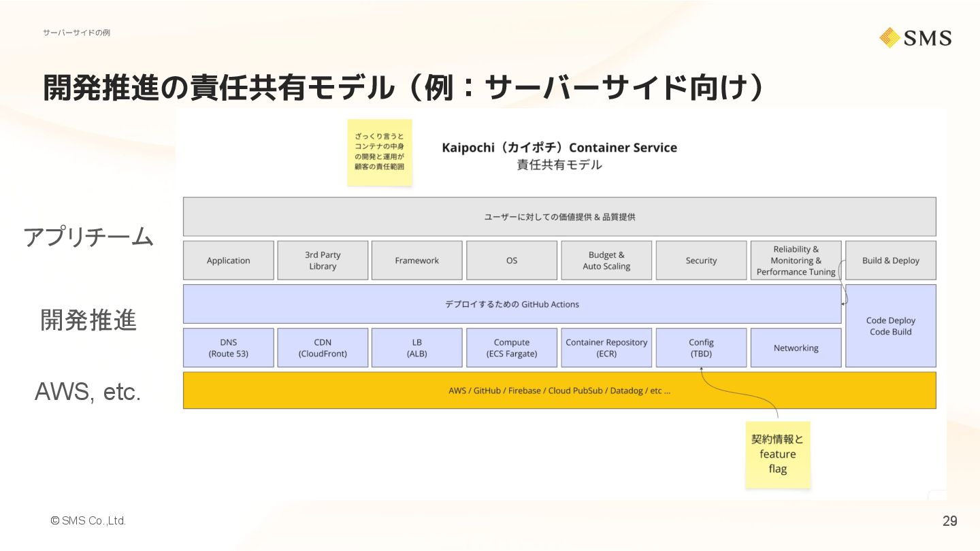Click the 責任共有モデル diagram subtitle
The image size is (980, 551).
point(559,165)
